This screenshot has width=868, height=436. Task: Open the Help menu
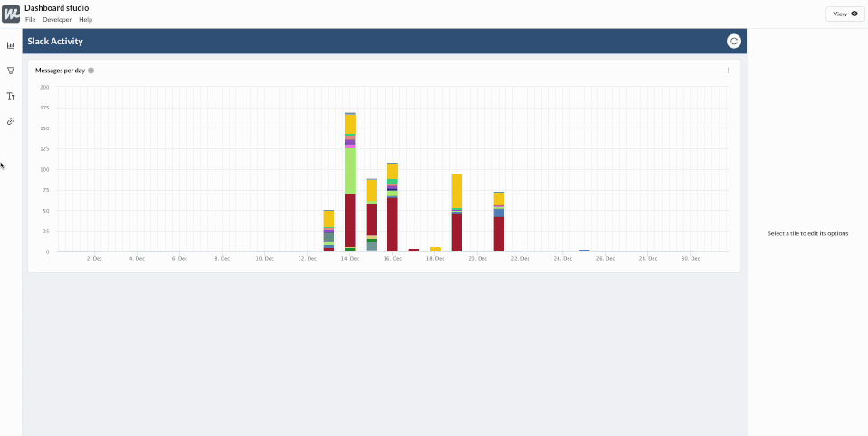[85, 19]
